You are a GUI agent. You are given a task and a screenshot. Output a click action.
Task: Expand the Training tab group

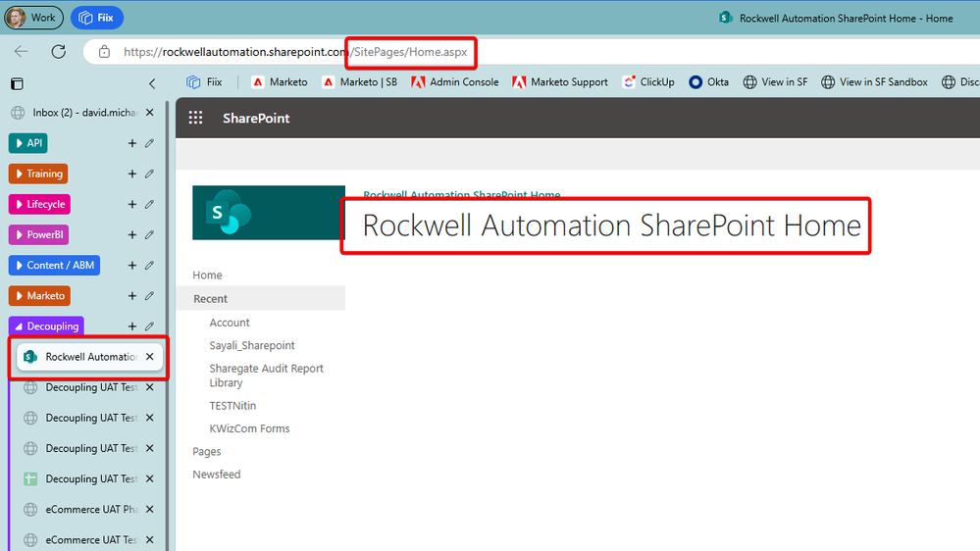[x=38, y=174]
